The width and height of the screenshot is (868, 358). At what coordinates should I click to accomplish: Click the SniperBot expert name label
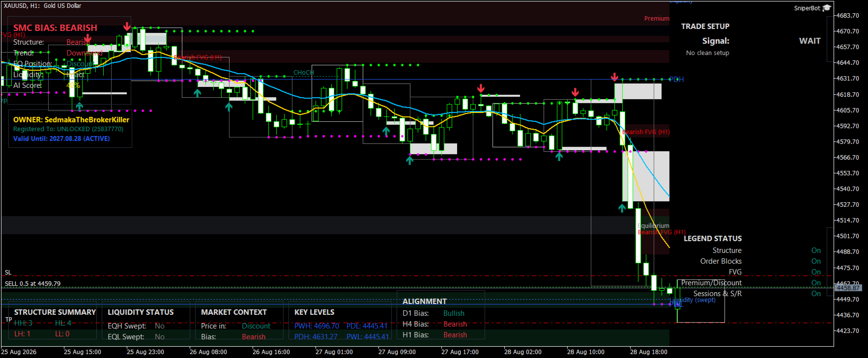(x=807, y=8)
